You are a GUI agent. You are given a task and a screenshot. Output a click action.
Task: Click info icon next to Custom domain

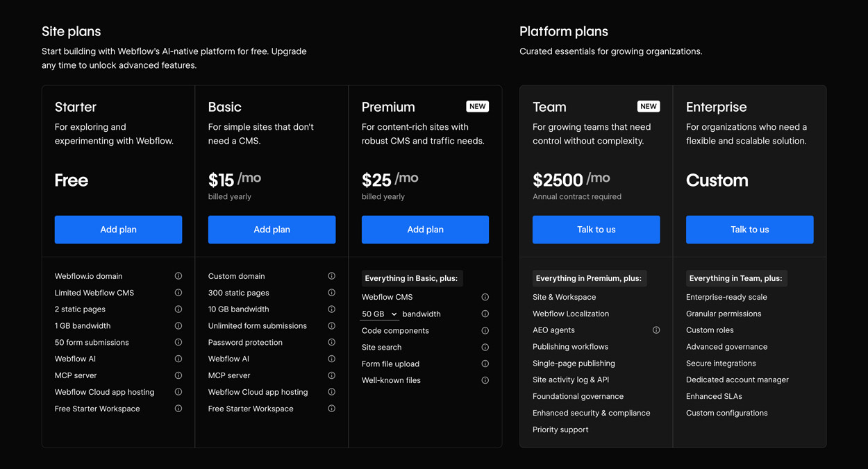point(332,276)
